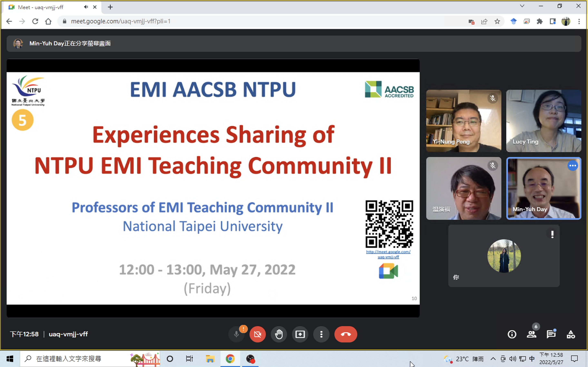
Task: Open activities shapes icon
Action: pos(571,334)
